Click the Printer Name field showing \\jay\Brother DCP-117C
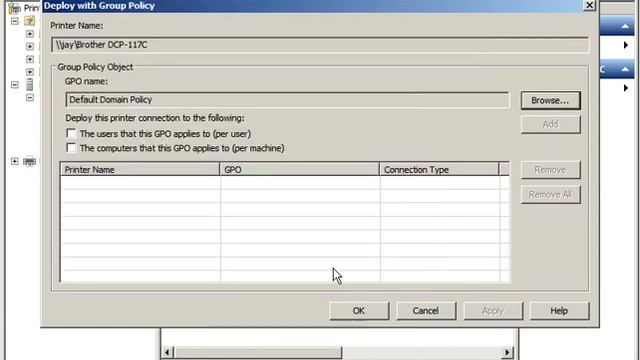The height and width of the screenshot is (360, 640). [x=320, y=45]
